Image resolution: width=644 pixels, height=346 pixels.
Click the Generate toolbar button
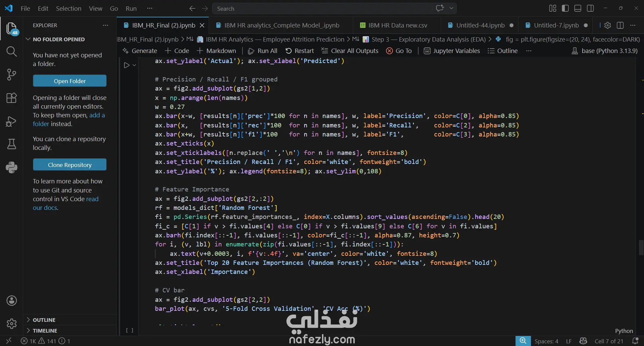140,51
